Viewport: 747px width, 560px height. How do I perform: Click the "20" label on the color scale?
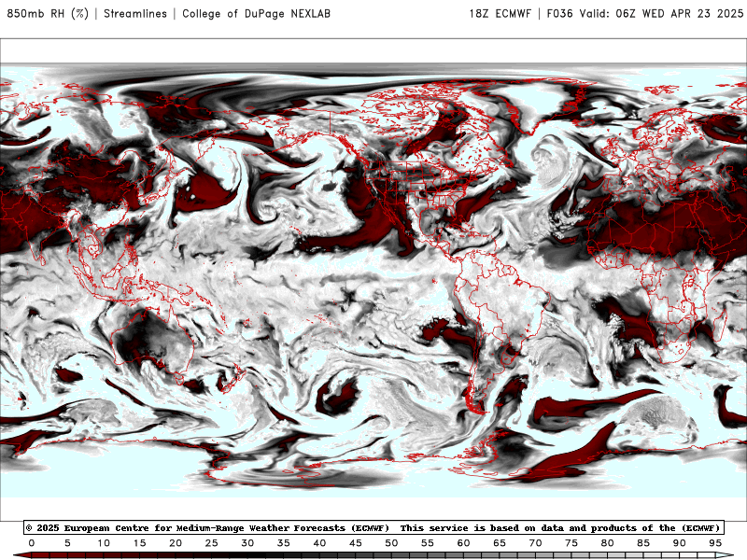point(176,543)
